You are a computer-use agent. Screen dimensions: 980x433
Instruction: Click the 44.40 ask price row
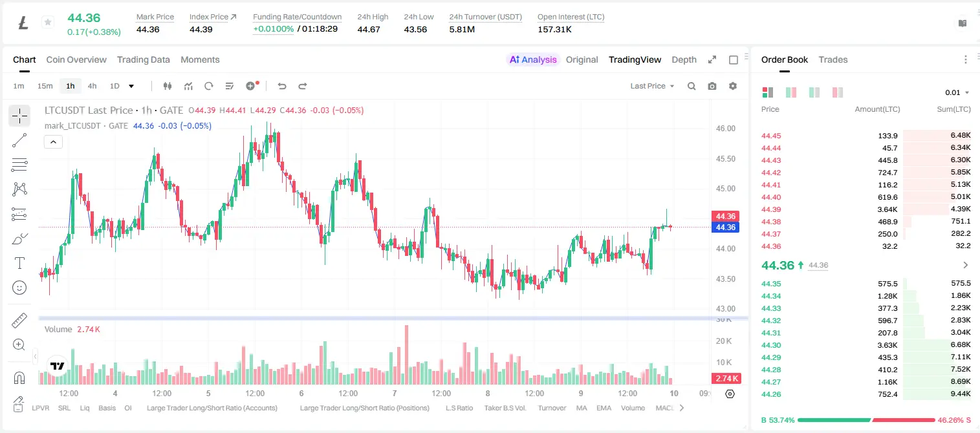coord(866,197)
